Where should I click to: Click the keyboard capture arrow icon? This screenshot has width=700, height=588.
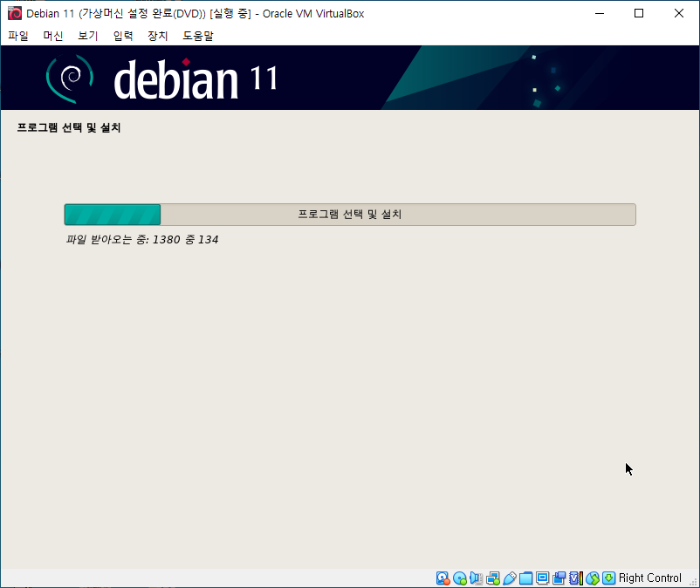[x=608, y=578]
